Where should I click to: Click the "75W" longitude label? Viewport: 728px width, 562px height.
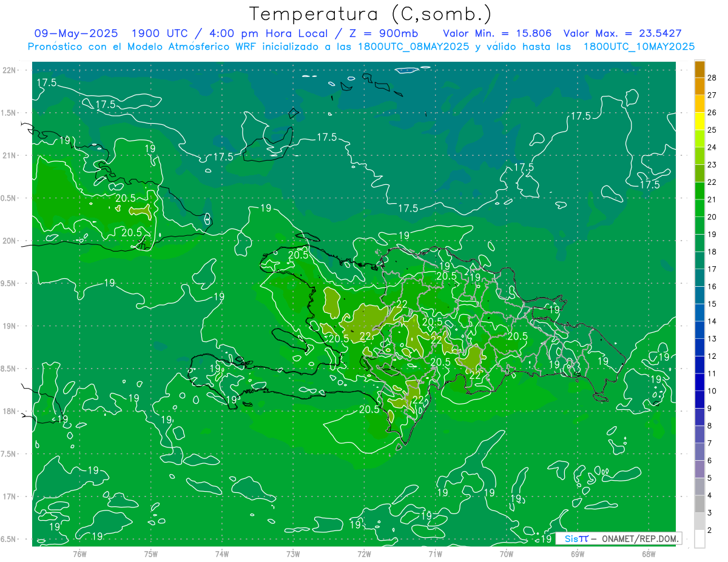[x=151, y=554]
